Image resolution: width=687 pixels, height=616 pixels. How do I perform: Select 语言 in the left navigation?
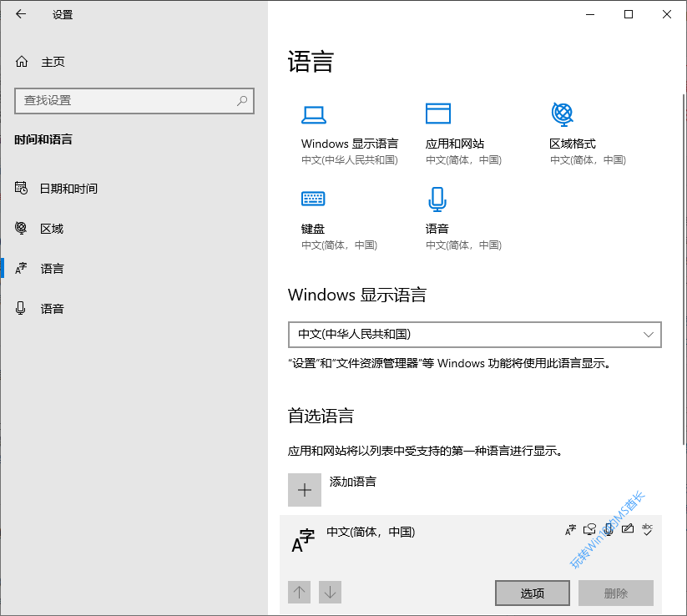point(39,269)
